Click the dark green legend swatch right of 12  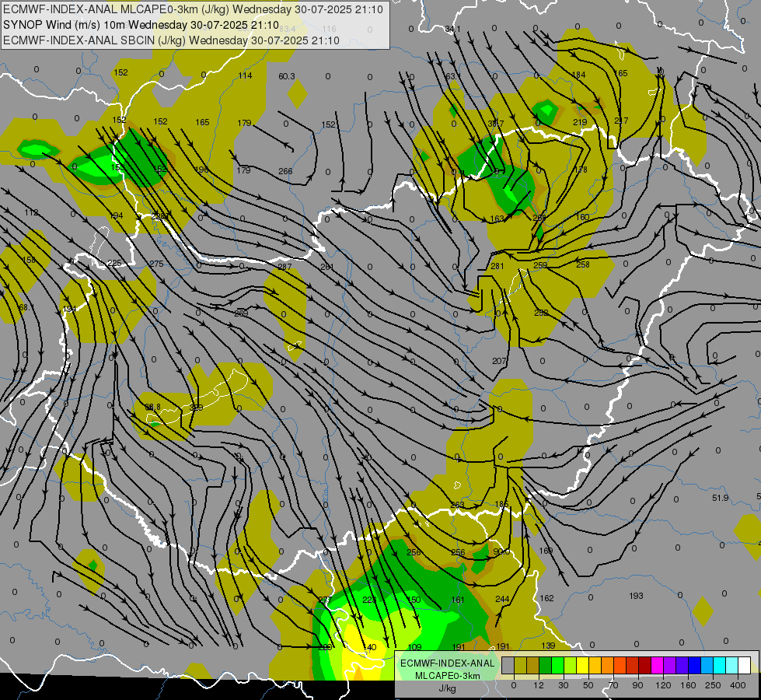point(546,665)
